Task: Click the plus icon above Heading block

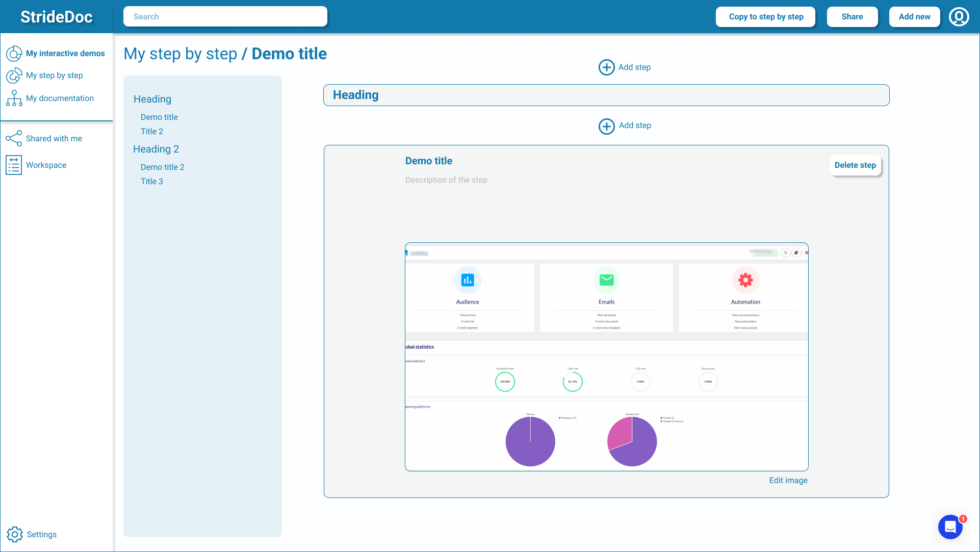Action: coord(606,67)
